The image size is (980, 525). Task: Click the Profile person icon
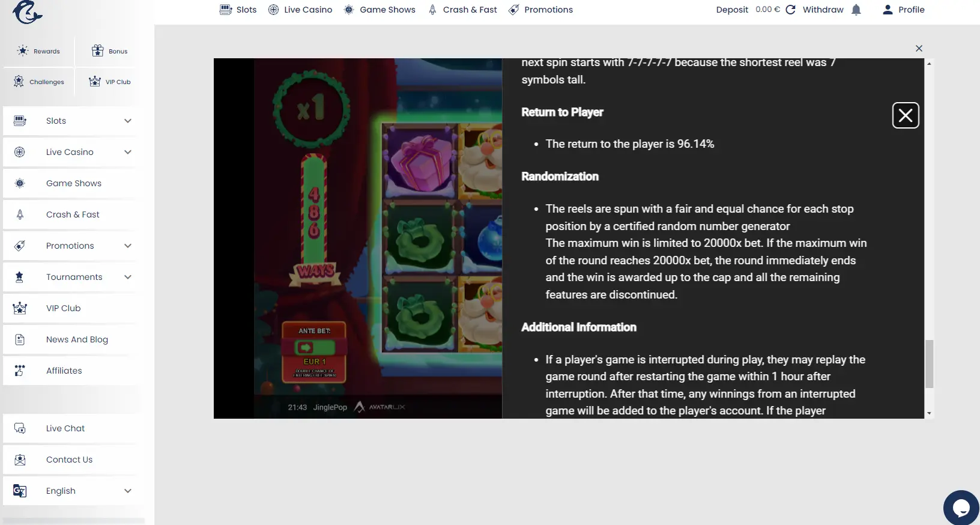pos(888,10)
